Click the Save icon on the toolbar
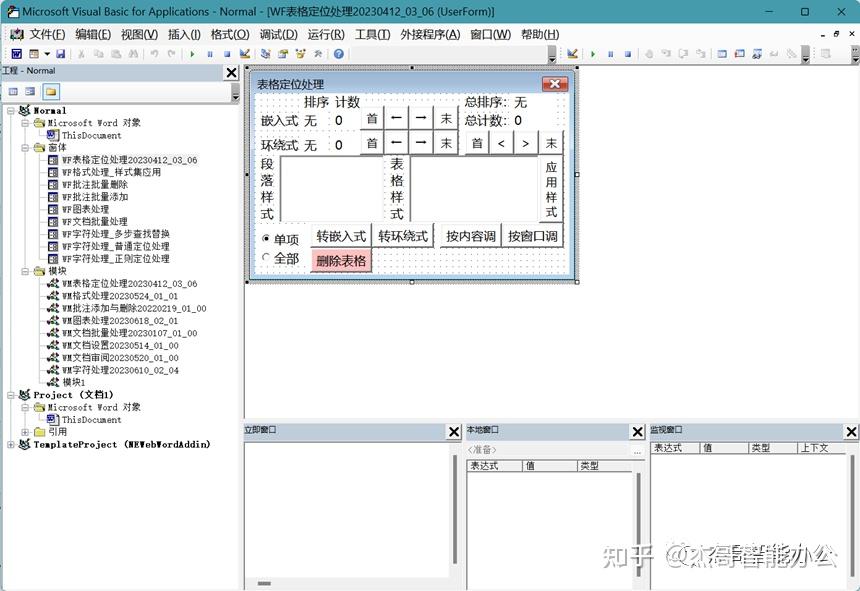This screenshot has width=860, height=591. click(61, 52)
